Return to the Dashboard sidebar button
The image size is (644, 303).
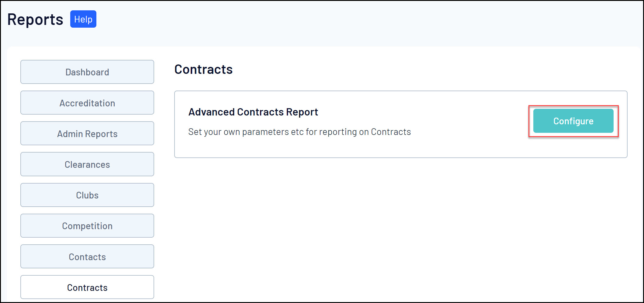click(87, 72)
